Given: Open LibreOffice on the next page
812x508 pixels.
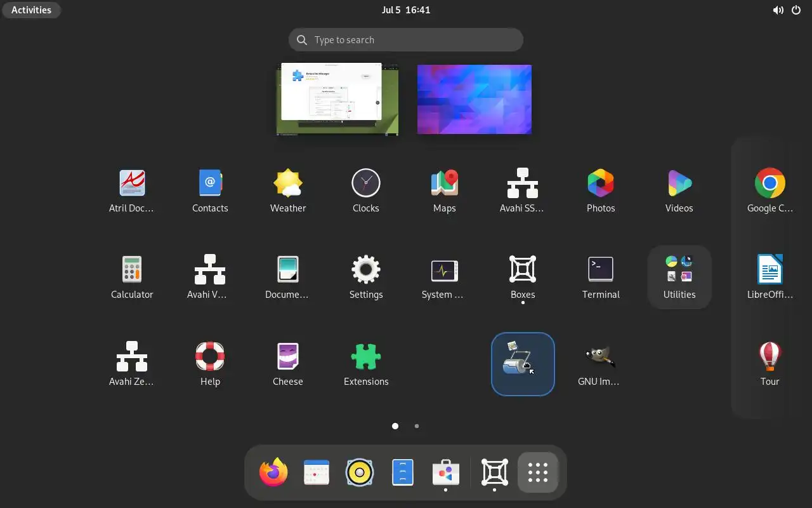Looking at the screenshot, I should tap(769, 277).
